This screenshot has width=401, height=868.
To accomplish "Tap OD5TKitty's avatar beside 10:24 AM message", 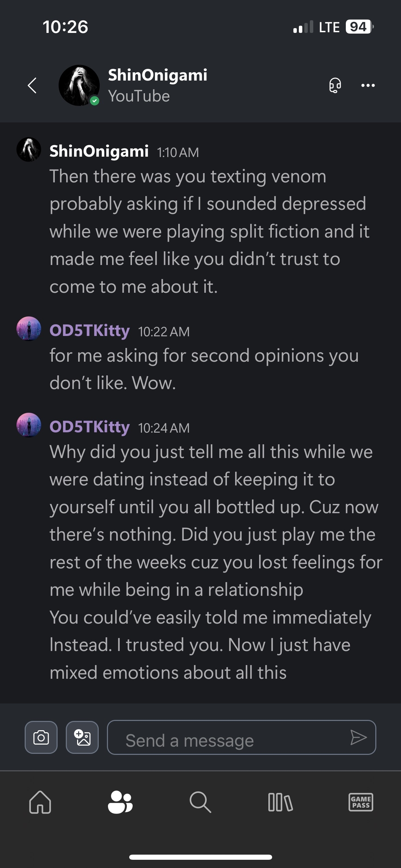I will coord(29,425).
